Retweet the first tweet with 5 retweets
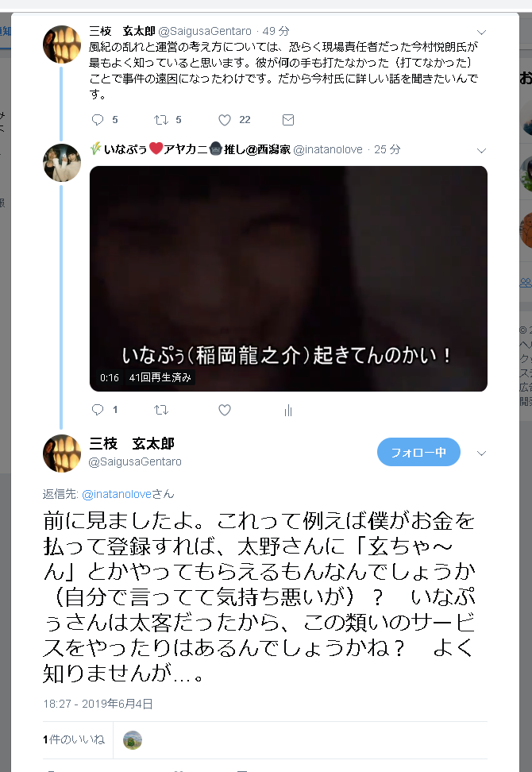 (x=161, y=120)
